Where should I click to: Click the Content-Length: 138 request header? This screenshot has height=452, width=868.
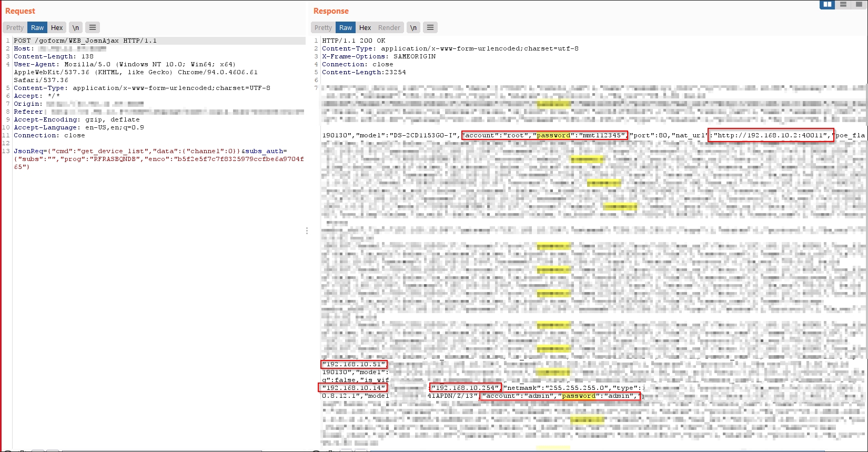coord(54,56)
